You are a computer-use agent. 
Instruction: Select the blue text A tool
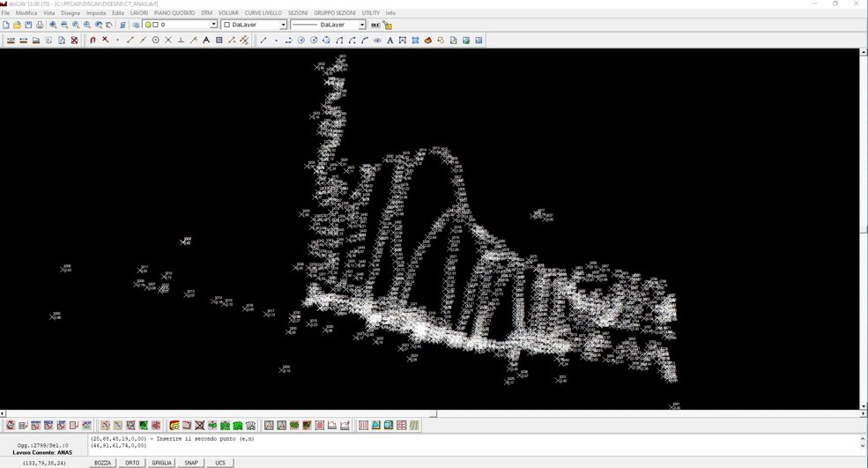pos(389,41)
